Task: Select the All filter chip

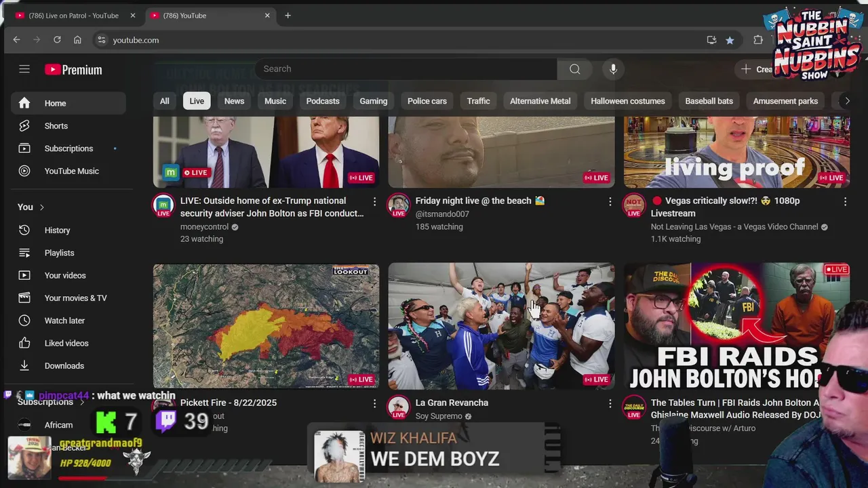Action: click(x=165, y=101)
